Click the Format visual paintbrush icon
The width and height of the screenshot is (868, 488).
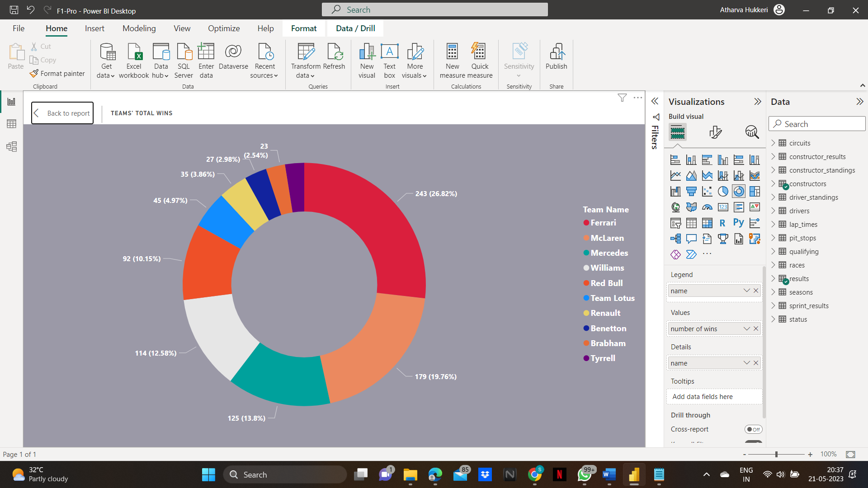point(715,132)
